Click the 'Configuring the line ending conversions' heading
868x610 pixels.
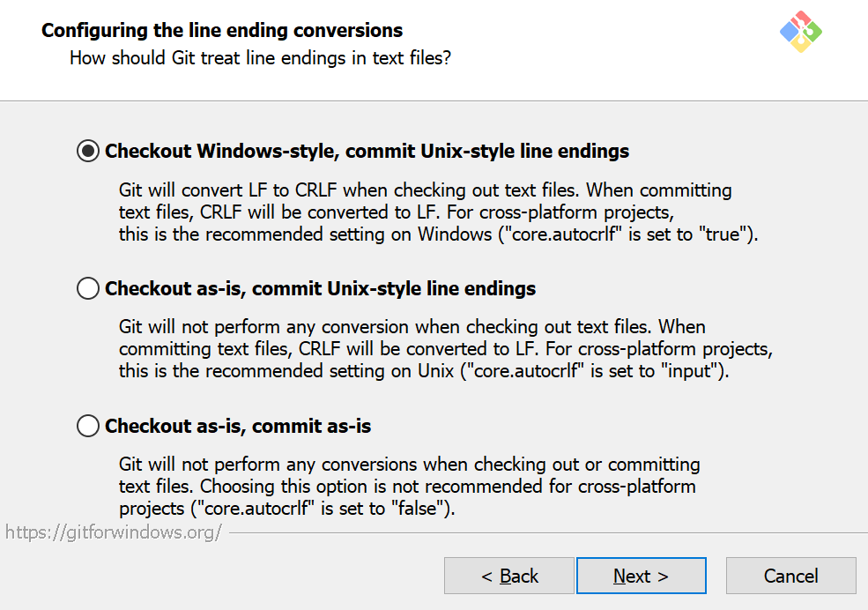click(x=222, y=31)
